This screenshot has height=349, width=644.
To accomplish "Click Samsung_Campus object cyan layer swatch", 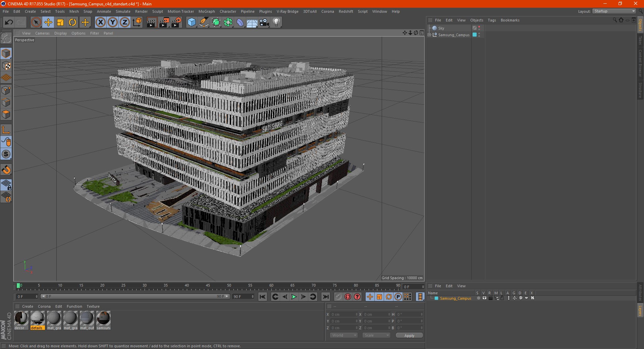I will pos(475,35).
